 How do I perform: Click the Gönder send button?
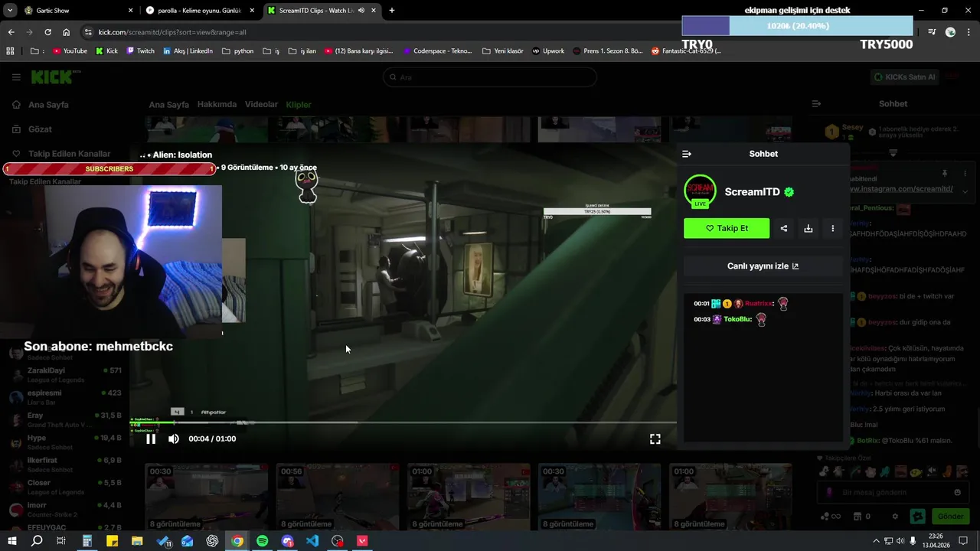(950, 517)
